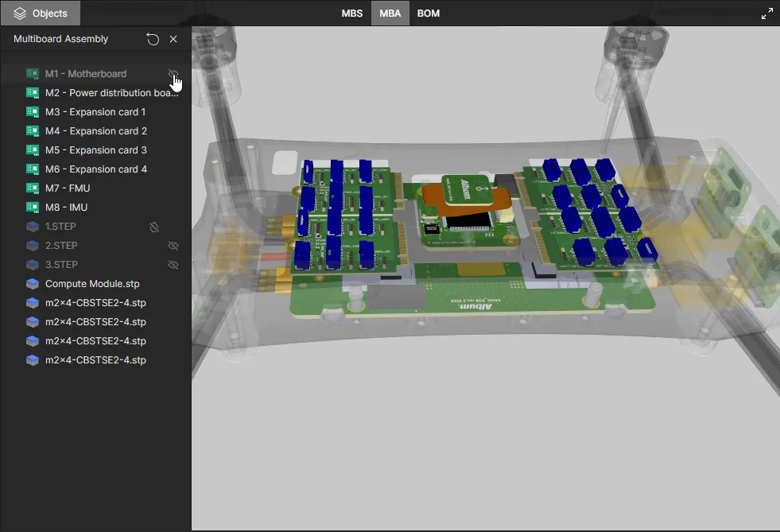780x532 pixels.
Task: Close the Multiboard Assembly panel
Action: 173,39
